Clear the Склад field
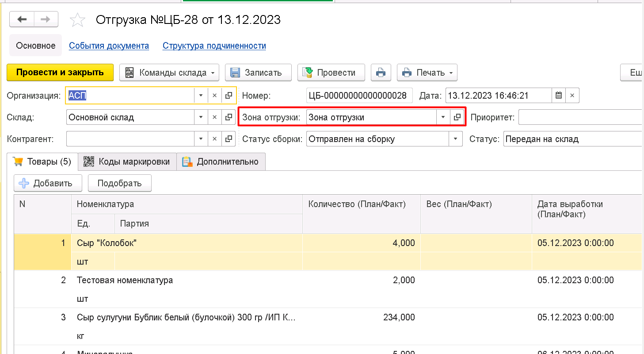This screenshot has height=354, width=644. pos(214,117)
